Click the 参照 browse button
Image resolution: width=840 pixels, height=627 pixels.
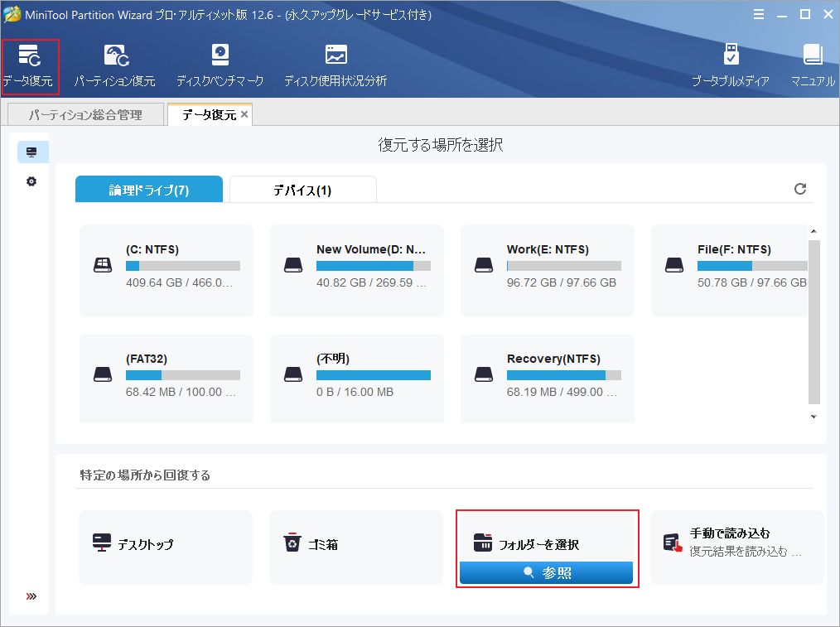pyautogui.click(x=546, y=573)
